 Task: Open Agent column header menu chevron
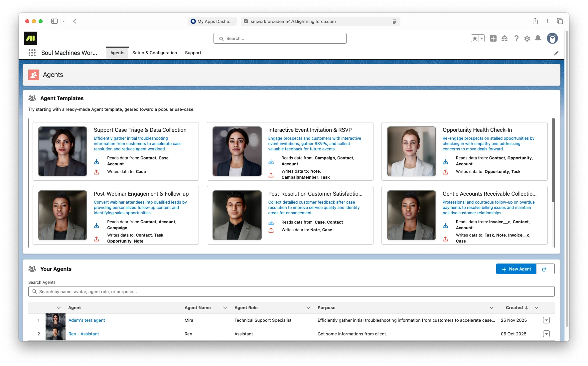(59, 308)
